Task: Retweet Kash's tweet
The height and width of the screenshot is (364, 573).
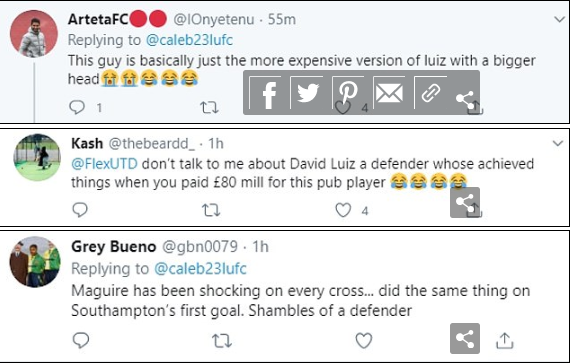Action: click(x=211, y=210)
